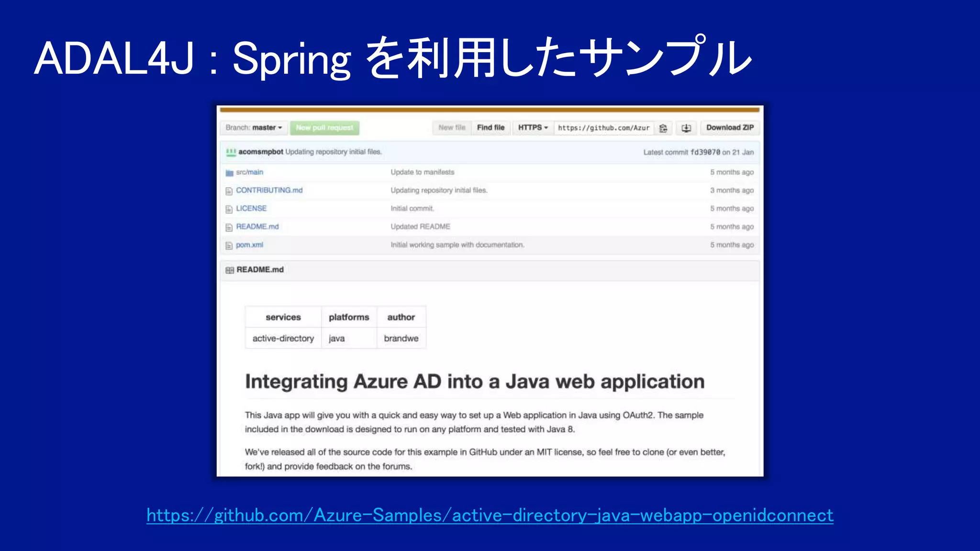Open the LICENSE file
Viewport: 980px width, 551px height.
coord(251,209)
